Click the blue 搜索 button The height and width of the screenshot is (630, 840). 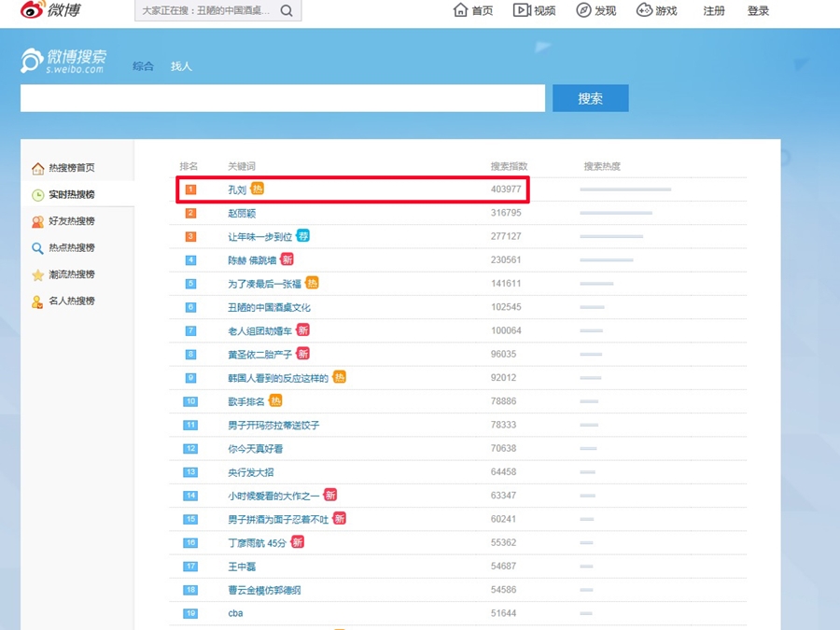point(591,98)
